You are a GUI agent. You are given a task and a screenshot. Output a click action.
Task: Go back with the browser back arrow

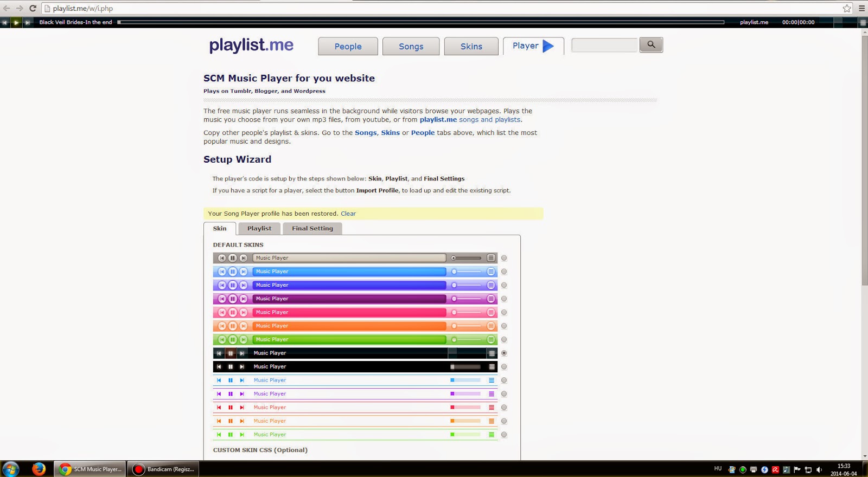pyautogui.click(x=7, y=8)
